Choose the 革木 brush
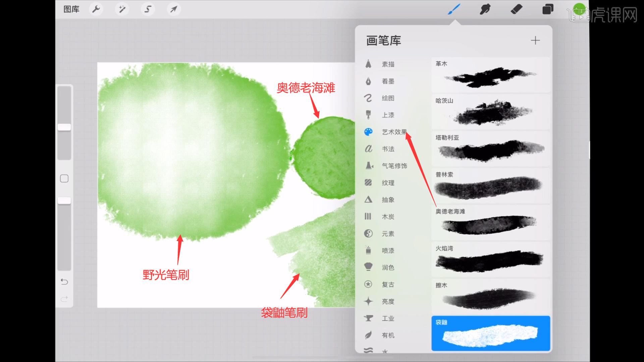644x362 pixels. pyautogui.click(x=490, y=74)
